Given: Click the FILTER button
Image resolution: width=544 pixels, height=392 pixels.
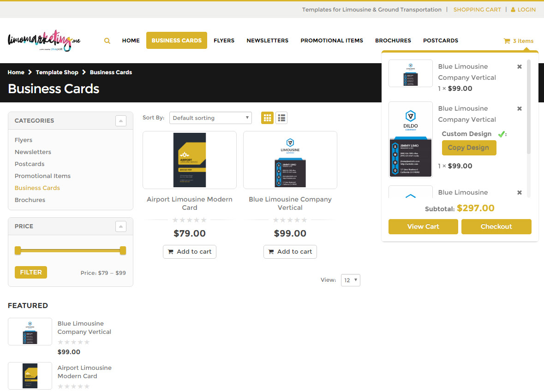Looking at the screenshot, I should (31, 272).
